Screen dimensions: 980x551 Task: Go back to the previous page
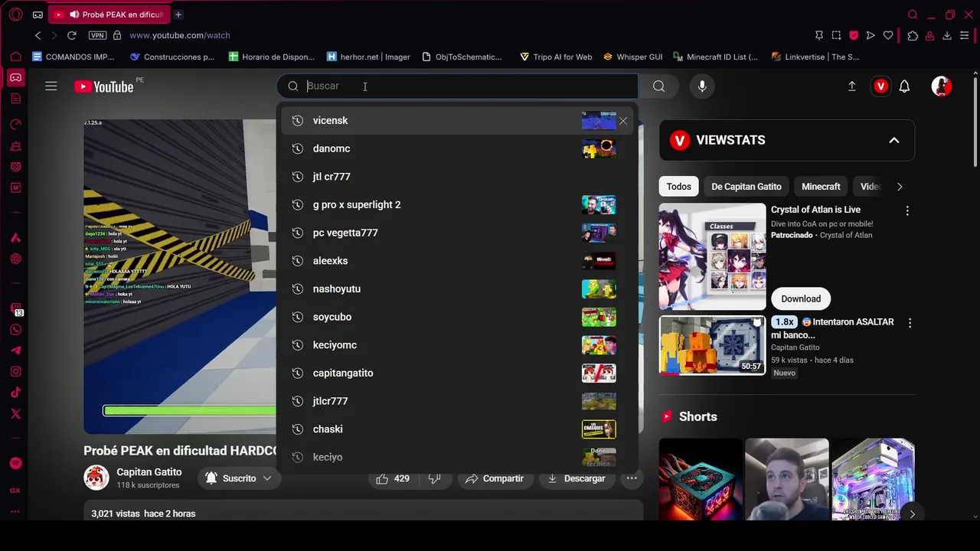coord(38,35)
